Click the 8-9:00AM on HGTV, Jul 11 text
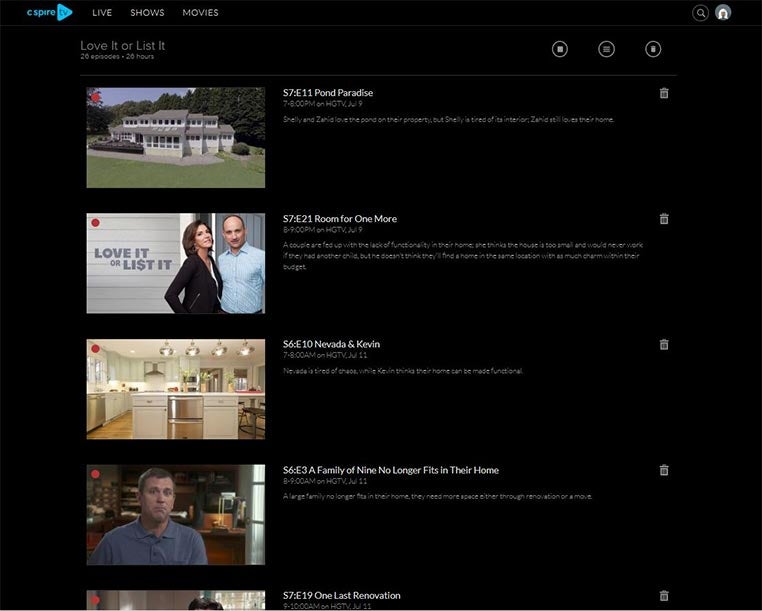Screen dimensions: 762x611 (325, 481)
